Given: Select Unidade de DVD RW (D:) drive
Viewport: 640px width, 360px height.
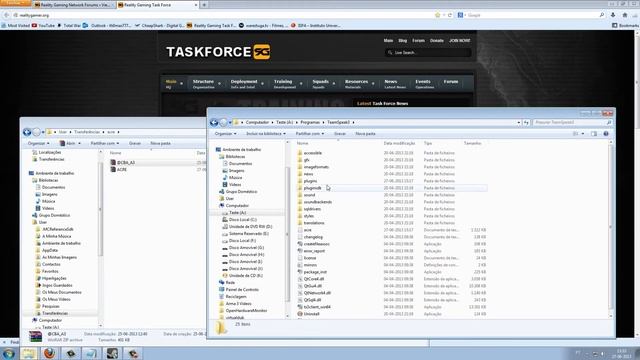Looking at the screenshot, I should click(x=250, y=227).
